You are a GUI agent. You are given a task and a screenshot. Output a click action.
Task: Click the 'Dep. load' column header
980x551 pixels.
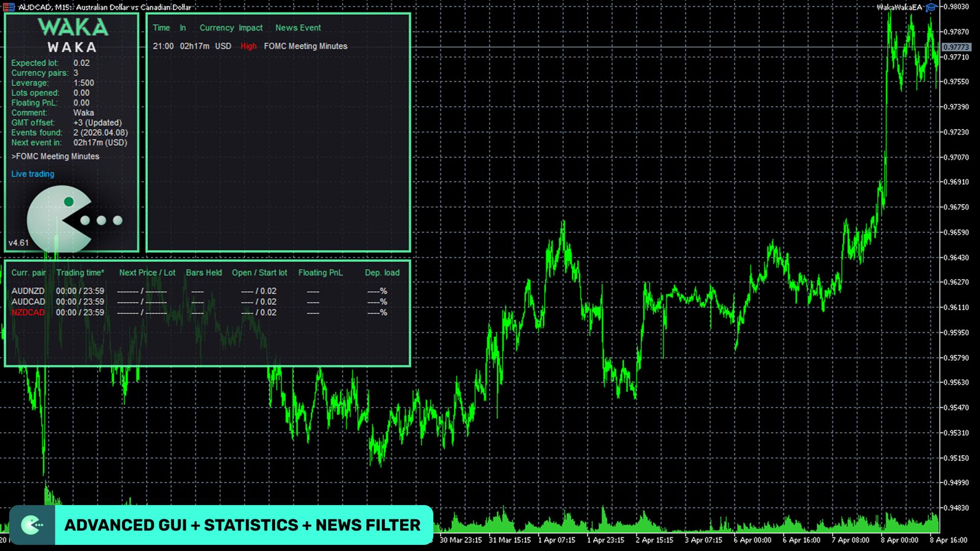(x=382, y=273)
